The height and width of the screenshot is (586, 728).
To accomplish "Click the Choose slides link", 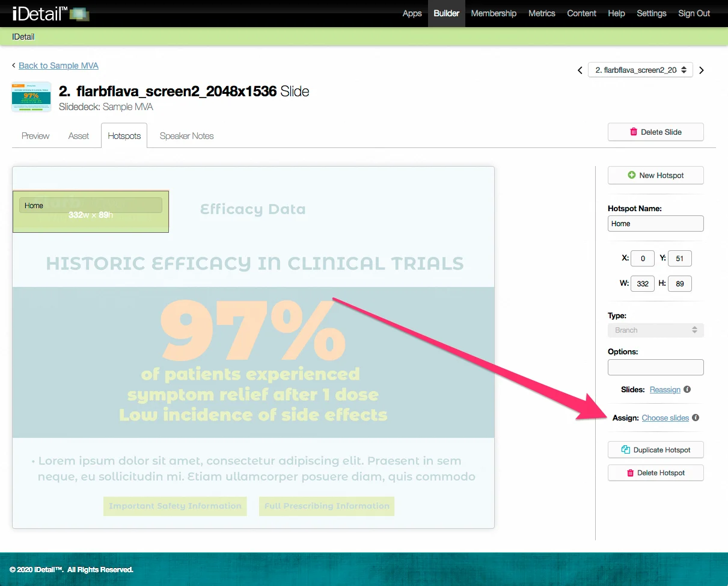I will (665, 418).
